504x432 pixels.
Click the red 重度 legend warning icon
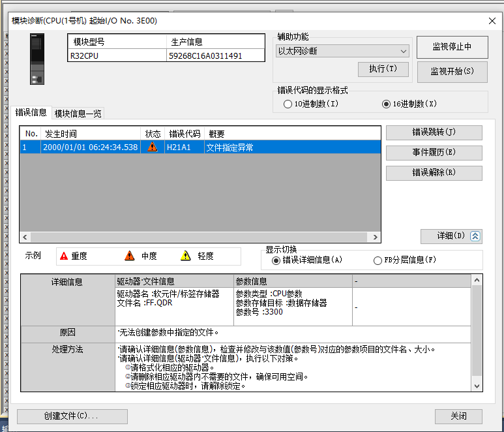pyautogui.click(x=64, y=256)
